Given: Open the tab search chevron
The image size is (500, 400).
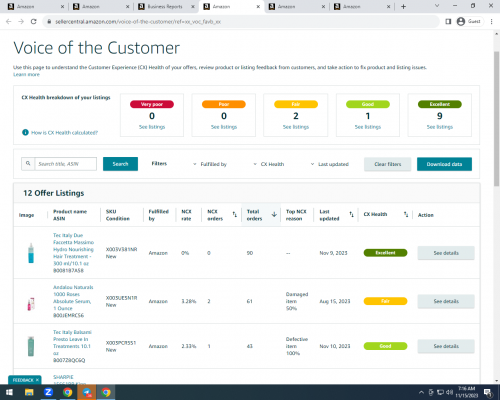Looking at the screenshot, I should (x=437, y=6).
